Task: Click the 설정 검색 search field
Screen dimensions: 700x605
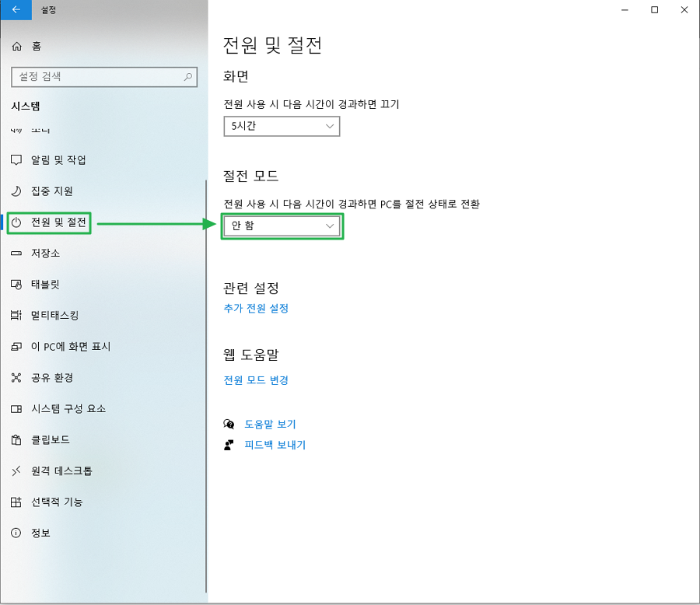Action: pyautogui.click(x=104, y=77)
